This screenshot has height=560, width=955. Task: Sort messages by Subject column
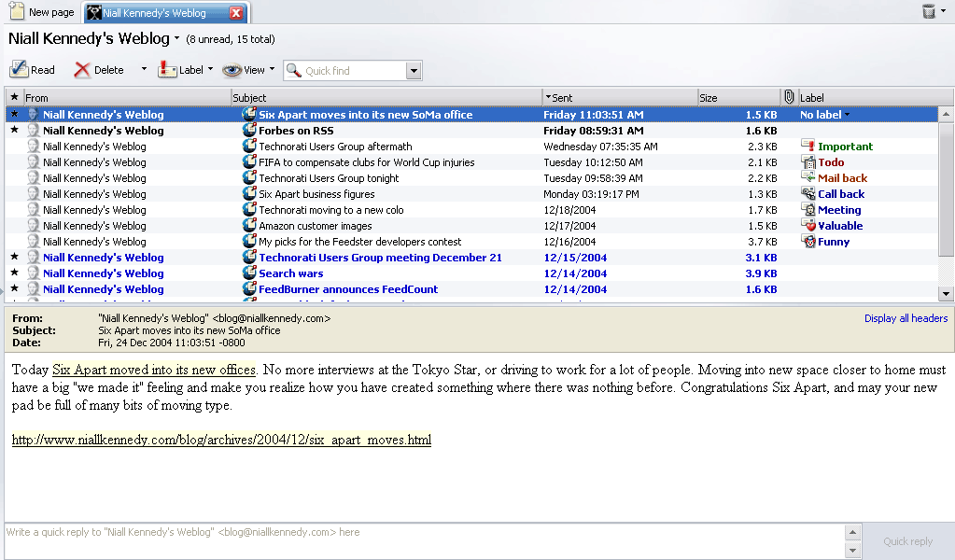[x=386, y=97]
